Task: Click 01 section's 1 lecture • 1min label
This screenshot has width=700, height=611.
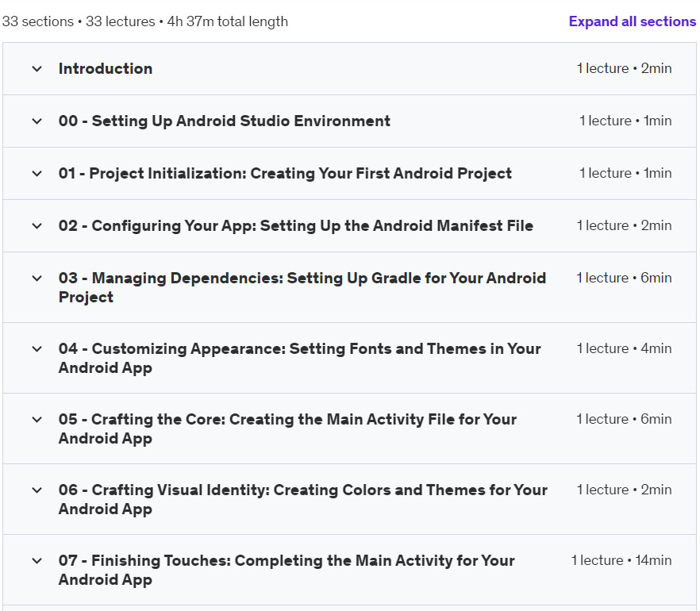Action: pos(625,173)
